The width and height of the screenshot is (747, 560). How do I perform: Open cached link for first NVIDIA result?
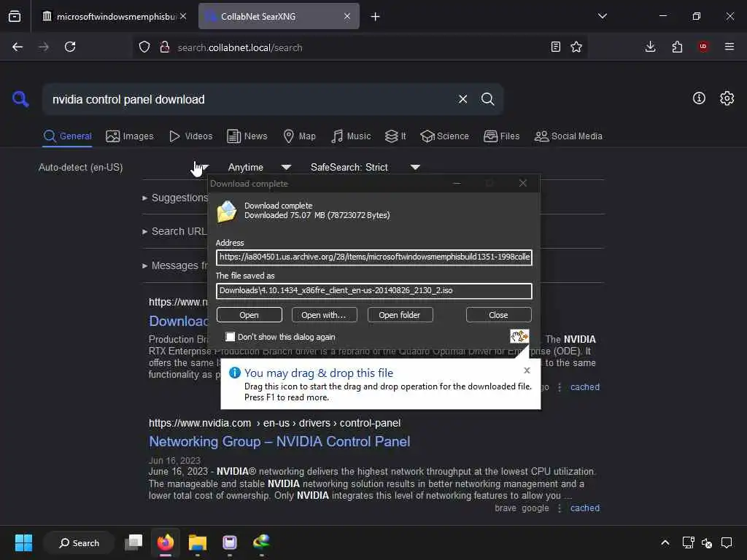585,387
